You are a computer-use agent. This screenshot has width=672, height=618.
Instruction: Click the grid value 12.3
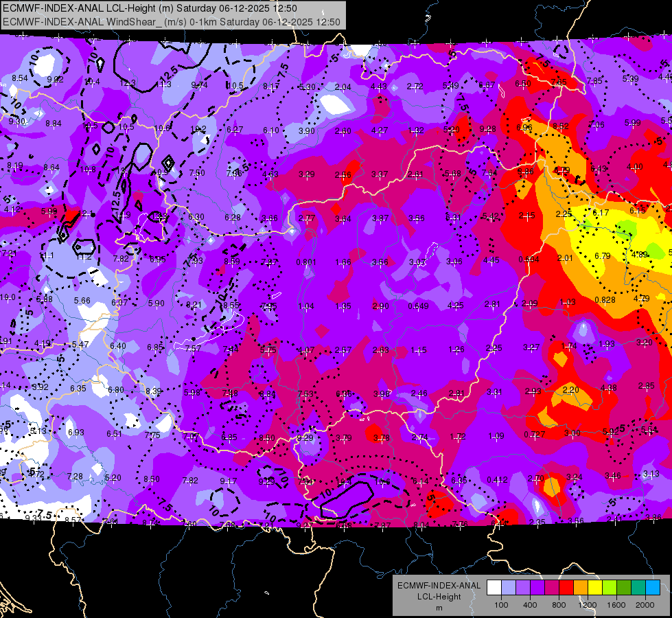(128, 83)
